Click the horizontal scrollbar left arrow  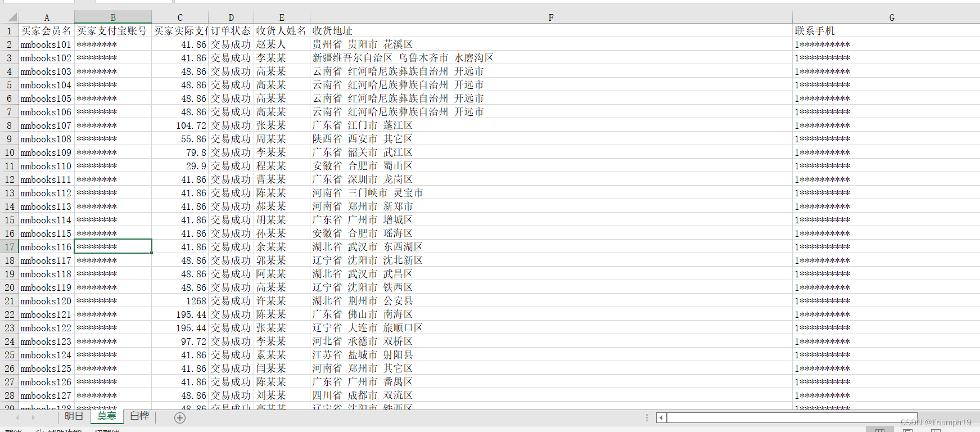(661, 417)
